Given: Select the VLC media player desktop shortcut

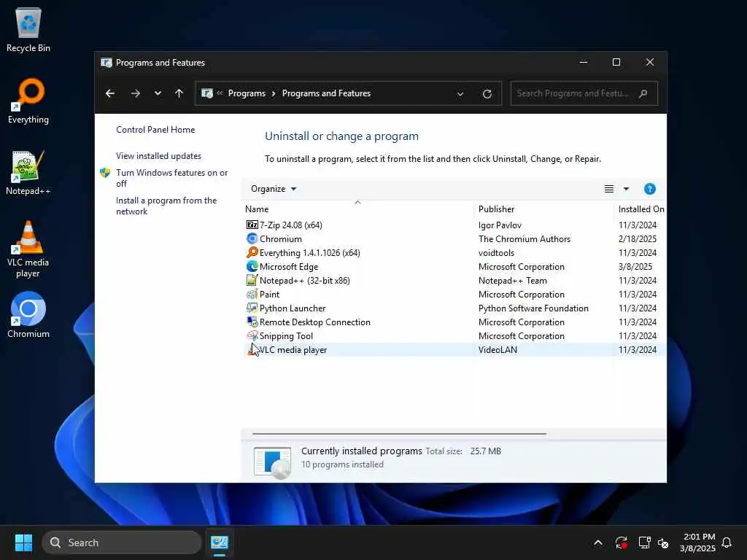Looking at the screenshot, I should 28,249.
